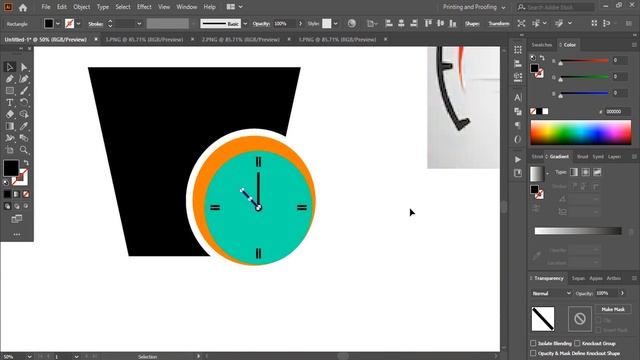Open Printing and Proofing workspace dropdown
The image size is (640, 360).
[474, 7]
